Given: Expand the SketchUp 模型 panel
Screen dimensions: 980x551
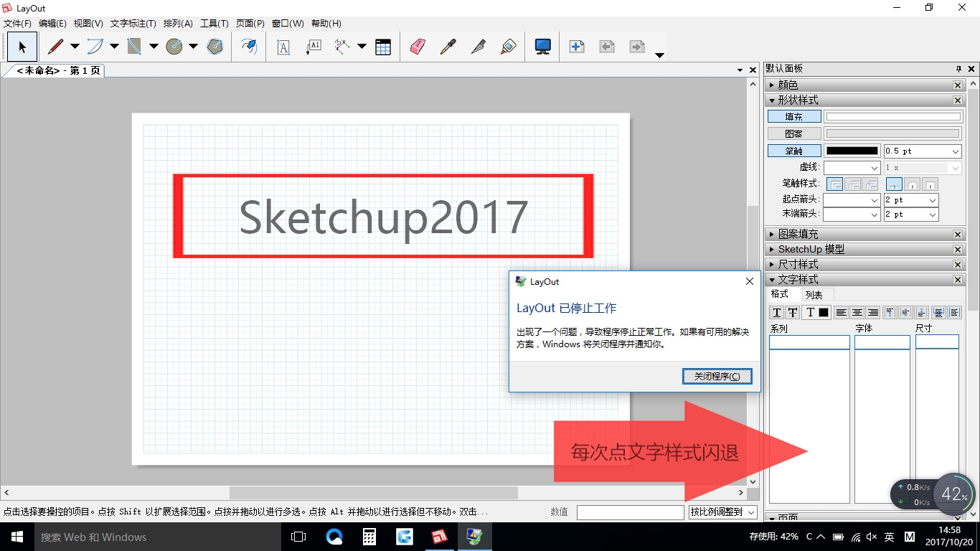Looking at the screenshot, I should tap(772, 249).
